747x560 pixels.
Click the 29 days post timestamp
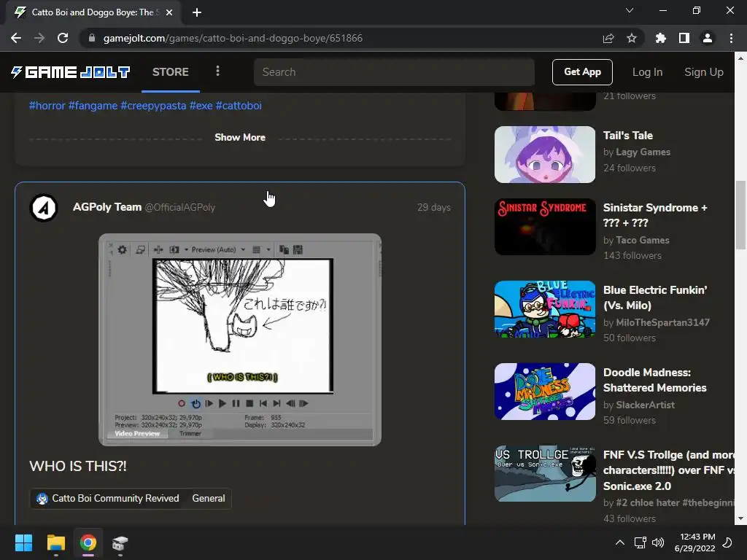pos(433,208)
